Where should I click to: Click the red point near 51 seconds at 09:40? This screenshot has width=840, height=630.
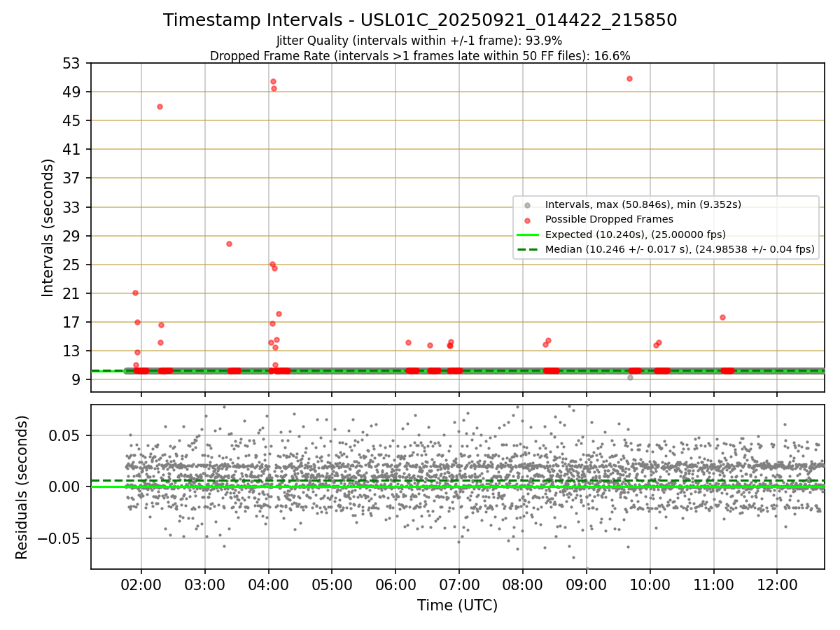[x=629, y=78]
